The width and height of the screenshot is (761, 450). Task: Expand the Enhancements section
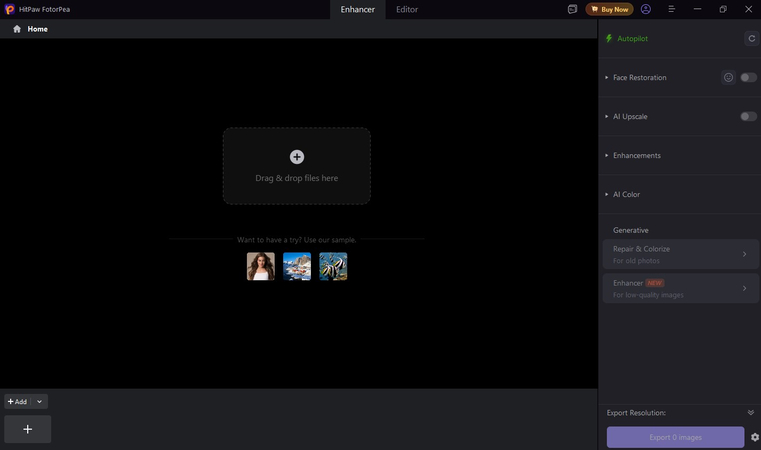click(636, 155)
